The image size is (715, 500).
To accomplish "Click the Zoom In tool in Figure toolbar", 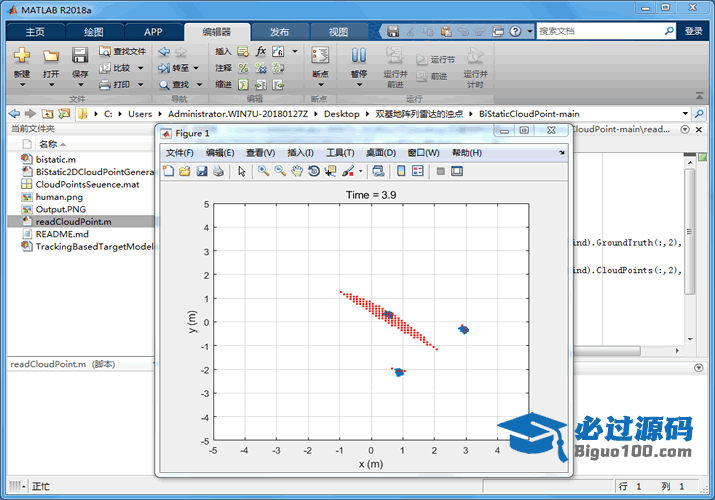I will 263,171.
